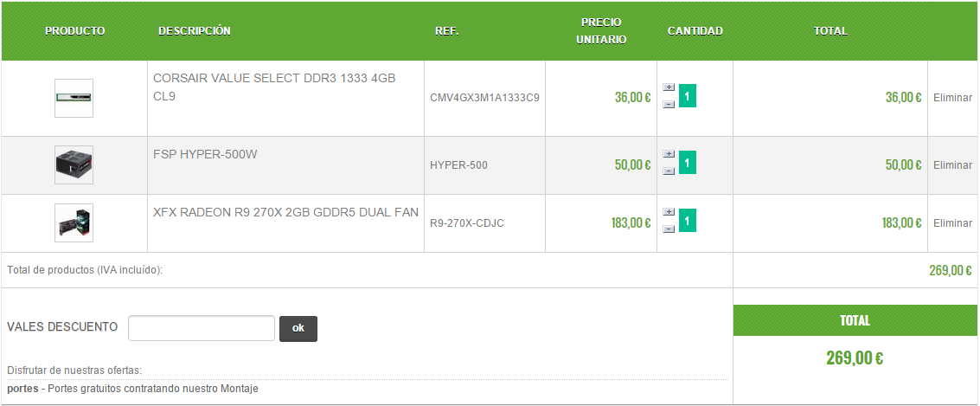Open CORSAIR VALUE SELECT DDR3 1333 4GB description

pyautogui.click(x=274, y=87)
